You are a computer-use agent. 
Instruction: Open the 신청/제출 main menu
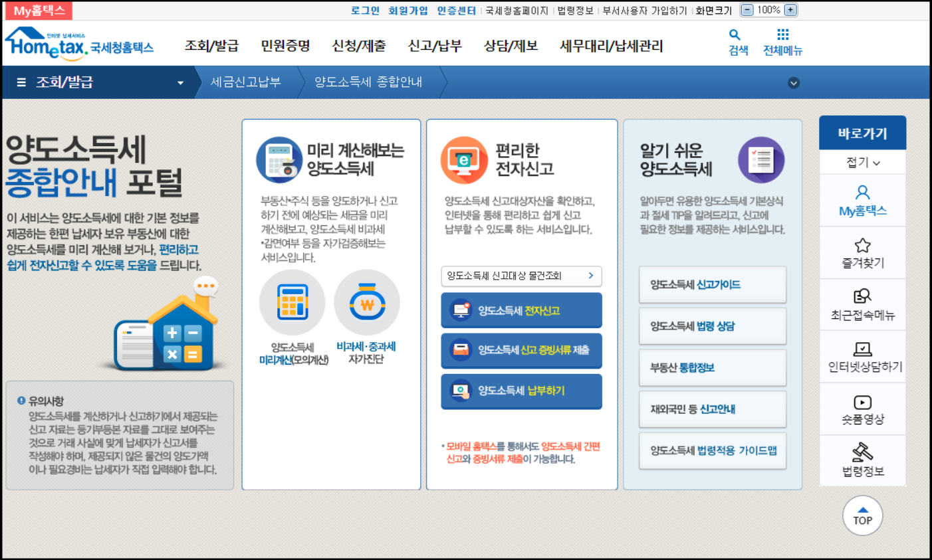tap(359, 46)
